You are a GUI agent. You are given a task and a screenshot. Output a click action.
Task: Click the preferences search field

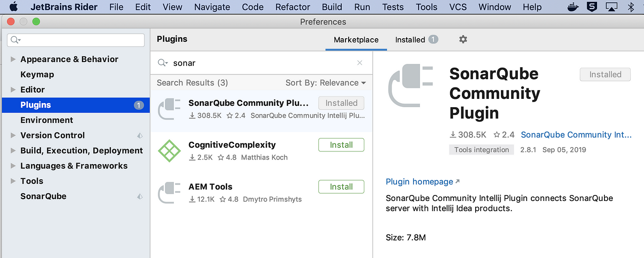point(76,40)
